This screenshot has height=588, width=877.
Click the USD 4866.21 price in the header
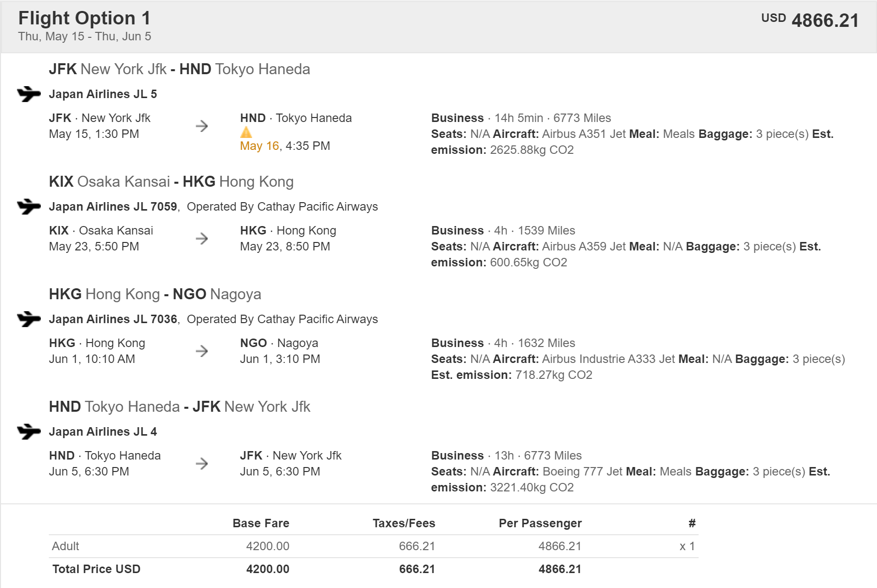click(810, 20)
